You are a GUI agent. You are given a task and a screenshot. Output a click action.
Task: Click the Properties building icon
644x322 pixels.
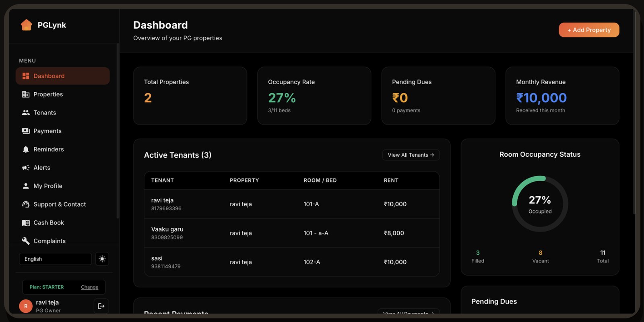coord(26,94)
